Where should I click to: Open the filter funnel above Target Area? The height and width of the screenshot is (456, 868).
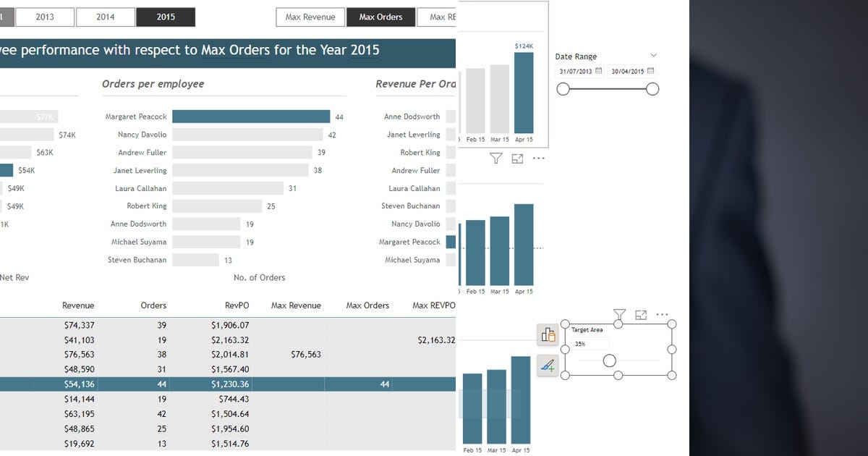pos(619,314)
